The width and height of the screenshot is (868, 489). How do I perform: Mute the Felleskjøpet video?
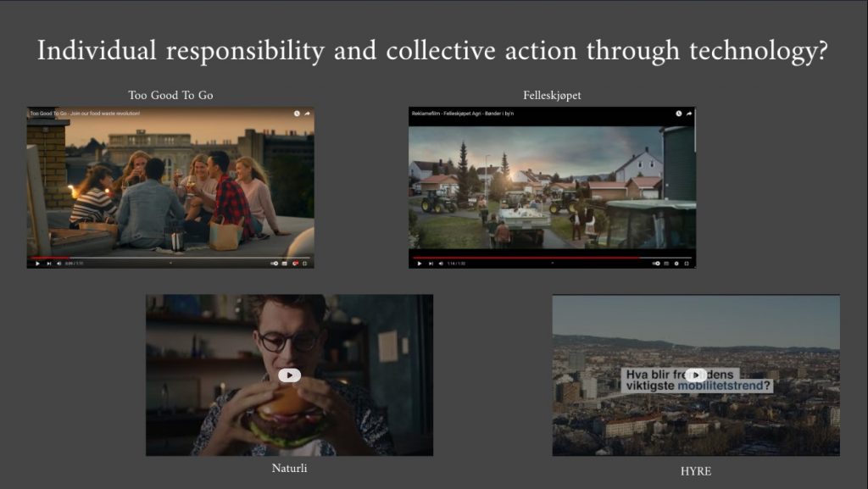(x=441, y=264)
